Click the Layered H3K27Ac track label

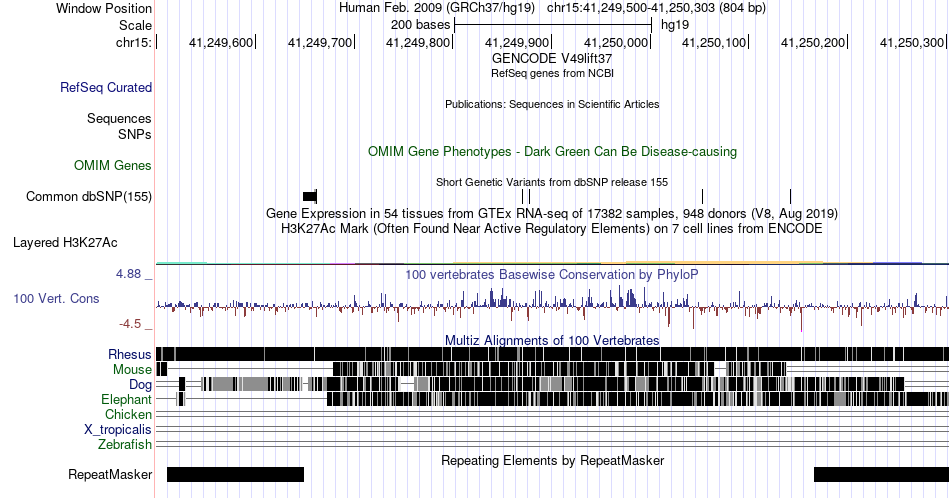click(x=65, y=243)
